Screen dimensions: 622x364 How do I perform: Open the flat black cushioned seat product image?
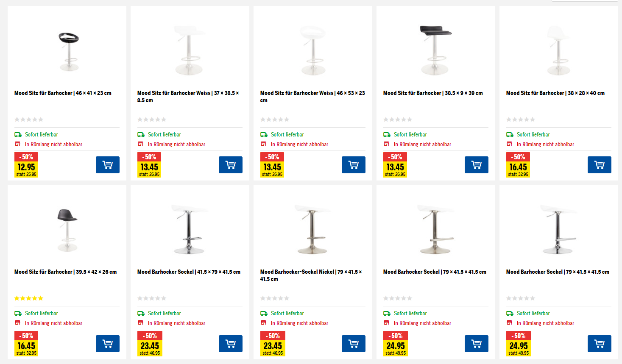(x=435, y=50)
